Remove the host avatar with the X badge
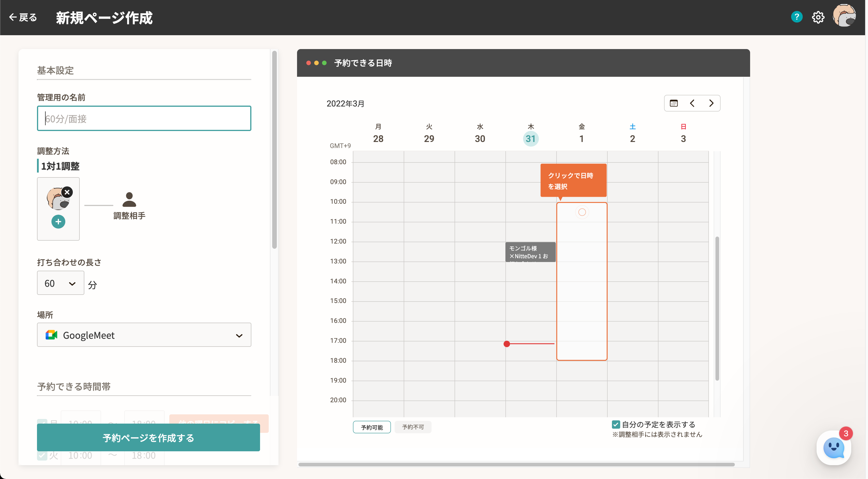This screenshot has width=868, height=479. tap(67, 192)
